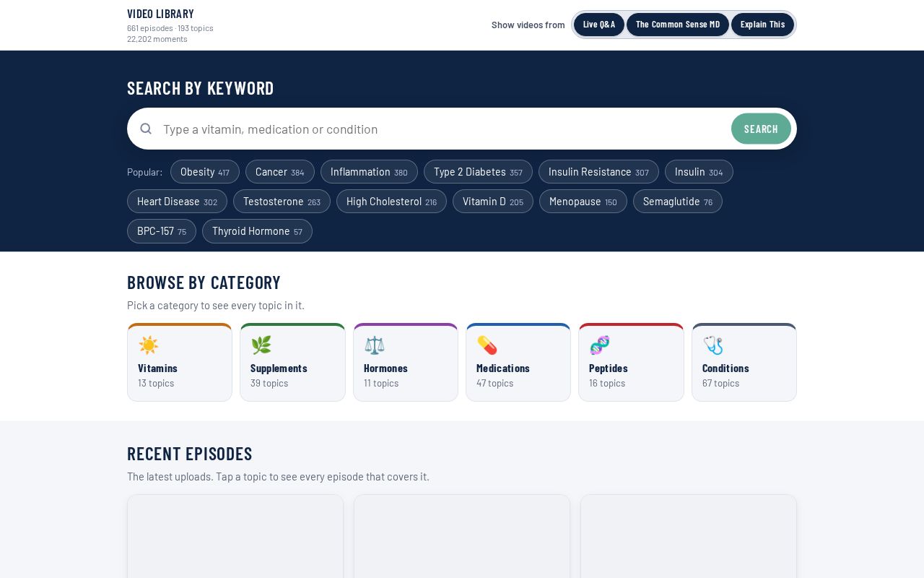Click the 'Show videos from' label
This screenshot has height=578, width=924.
pos(528,25)
